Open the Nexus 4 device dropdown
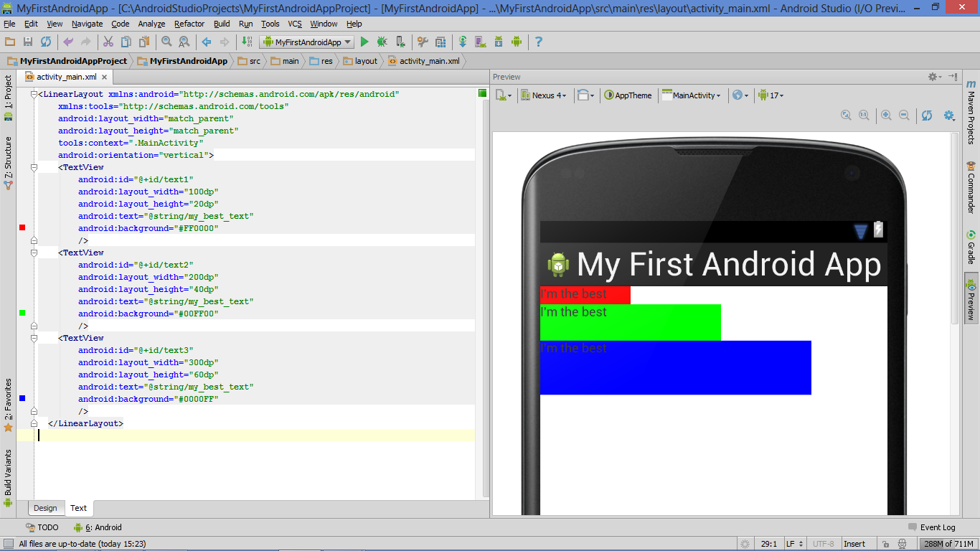The width and height of the screenshot is (980, 551). pyautogui.click(x=543, y=95)
